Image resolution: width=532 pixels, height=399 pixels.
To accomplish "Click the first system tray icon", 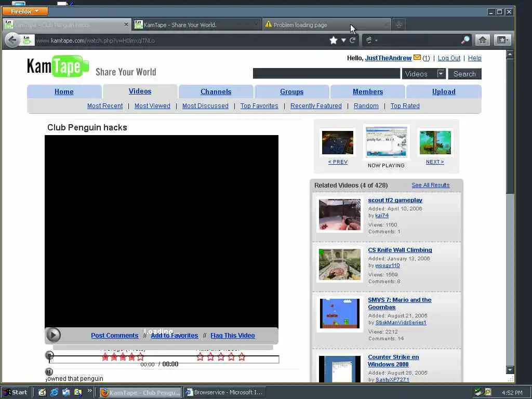I will click(x=478, y=392).
